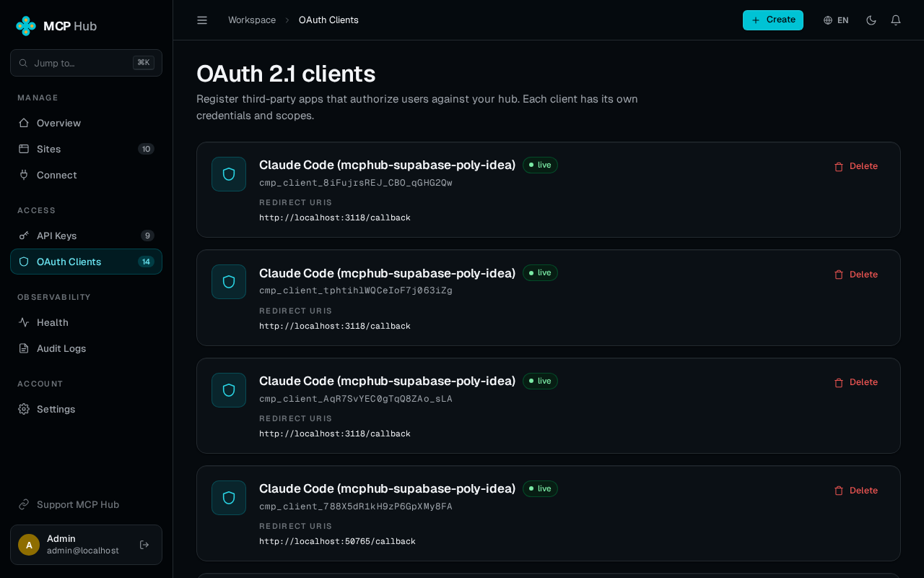Click the admin@localhost email text
The image size is (924, 578).
(83, 551)
